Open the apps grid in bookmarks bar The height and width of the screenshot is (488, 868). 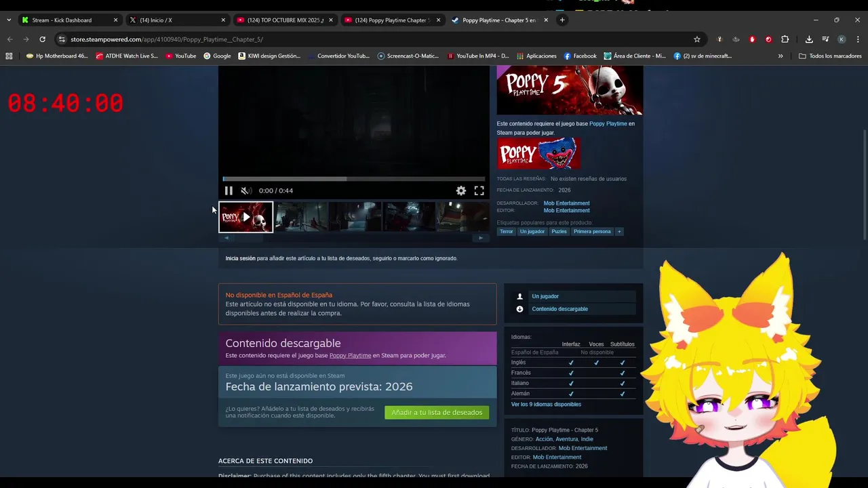click(9, 56)
